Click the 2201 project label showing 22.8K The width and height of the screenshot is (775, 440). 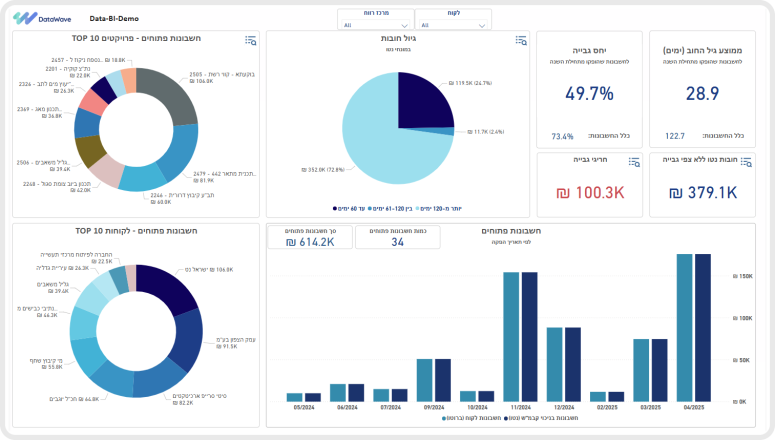68,72
